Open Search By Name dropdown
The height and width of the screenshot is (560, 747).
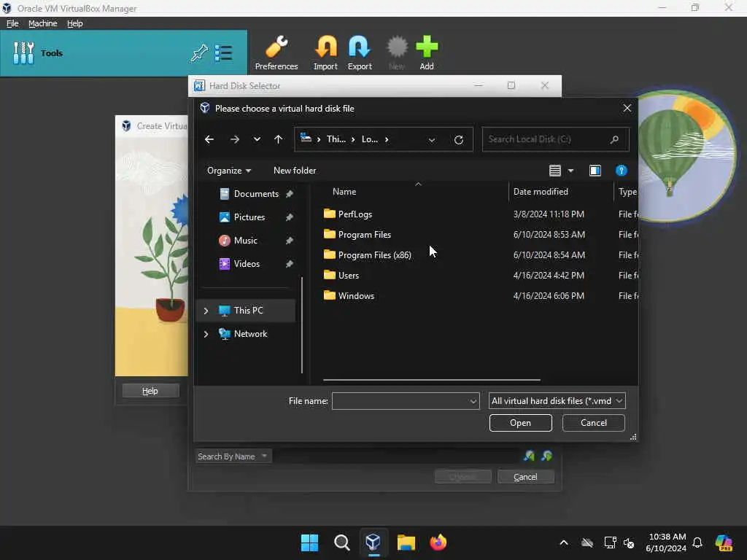[x=233, y=456]
